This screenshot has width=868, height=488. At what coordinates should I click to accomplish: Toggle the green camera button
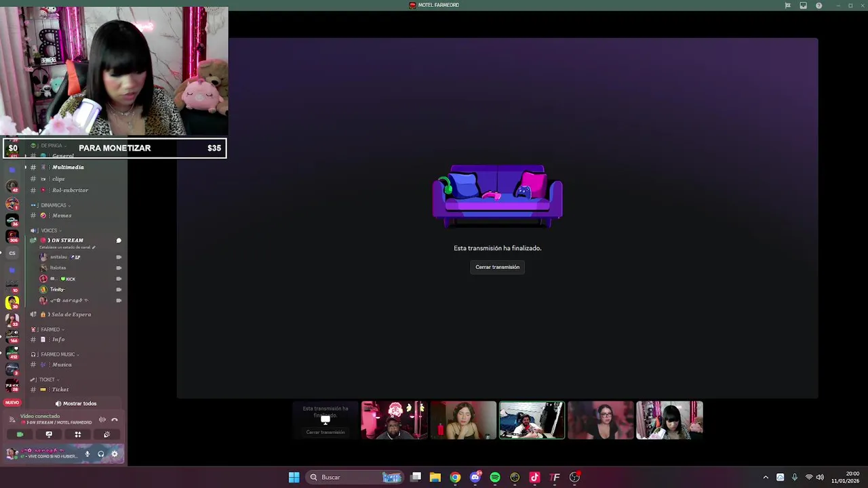coord(20,434)
